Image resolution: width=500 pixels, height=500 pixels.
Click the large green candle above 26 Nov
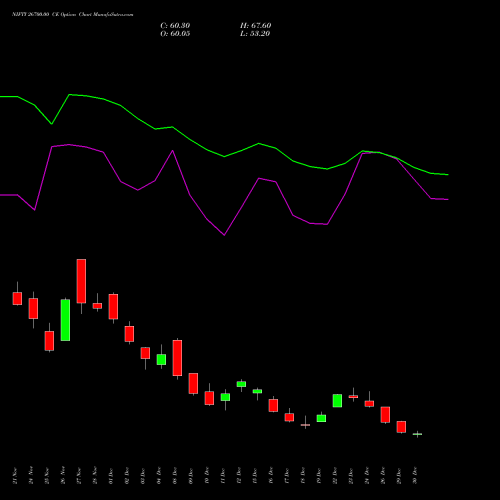pos(65,320)
